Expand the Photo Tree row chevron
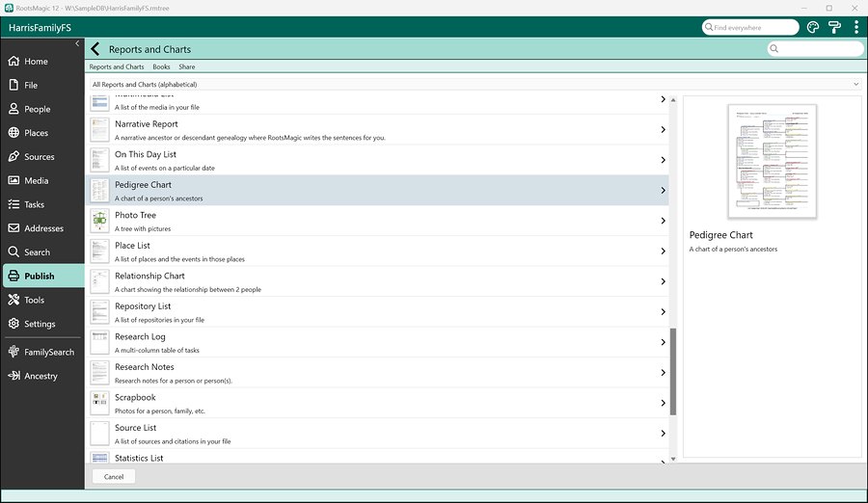The image size is (868, 503). point(663,221)
